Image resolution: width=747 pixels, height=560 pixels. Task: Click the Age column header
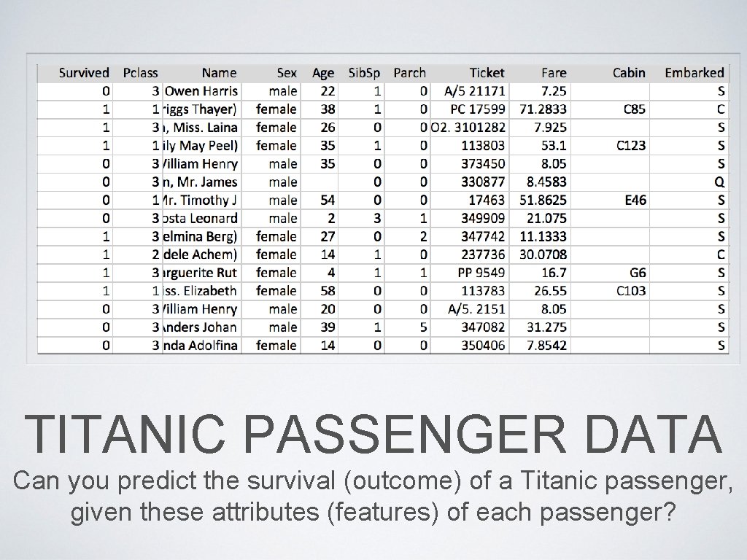click(323, 73)
